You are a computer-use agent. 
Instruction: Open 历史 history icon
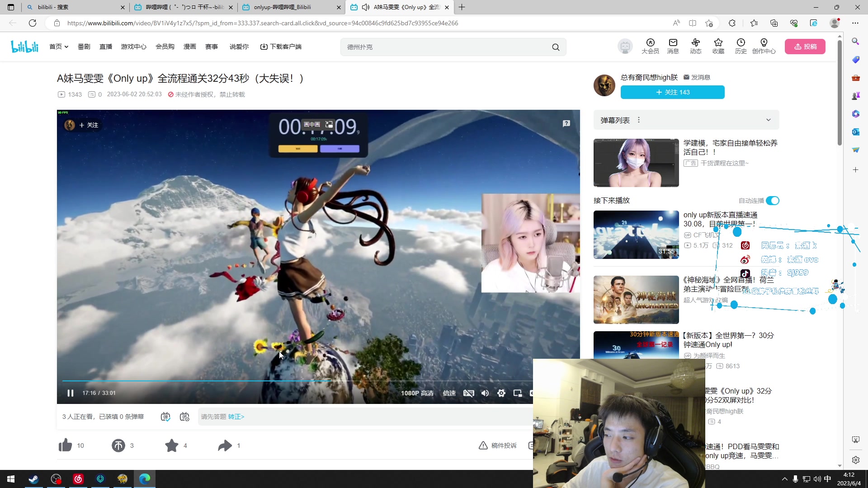(741, 46)
